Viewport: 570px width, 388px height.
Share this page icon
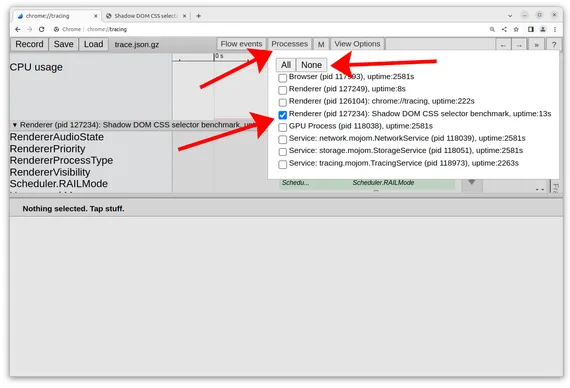[504, 29]
